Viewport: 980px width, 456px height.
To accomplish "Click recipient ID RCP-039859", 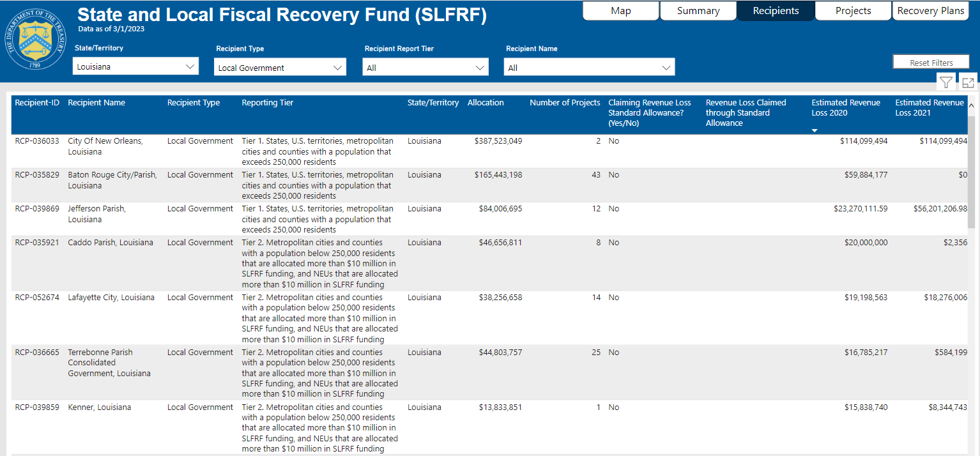I will (x=37, y=407).
